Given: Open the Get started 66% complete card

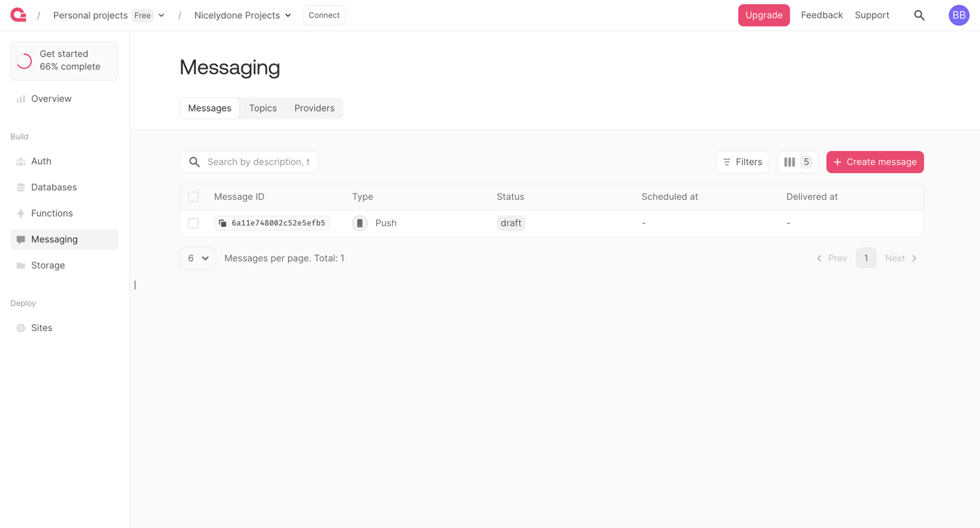Looking at the screenshot, I should tap(64, 61).
